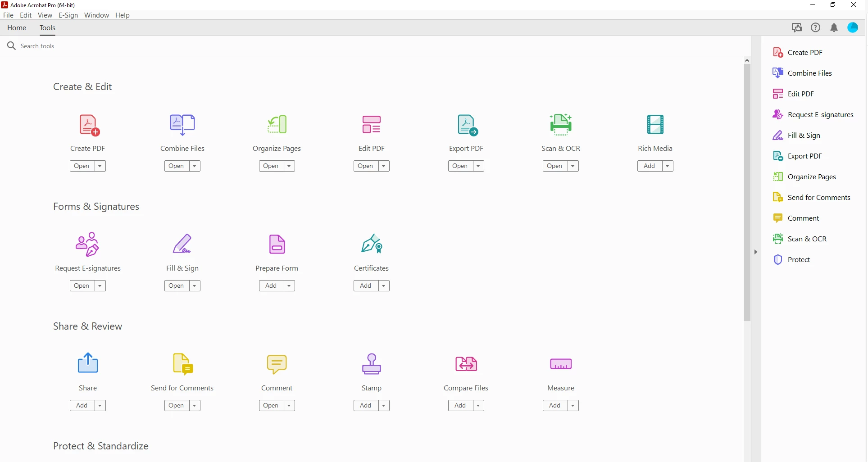Click Open button under Scan & OCR
The image size is (868, 462).
pyautogui.click(x=554, y=166)
